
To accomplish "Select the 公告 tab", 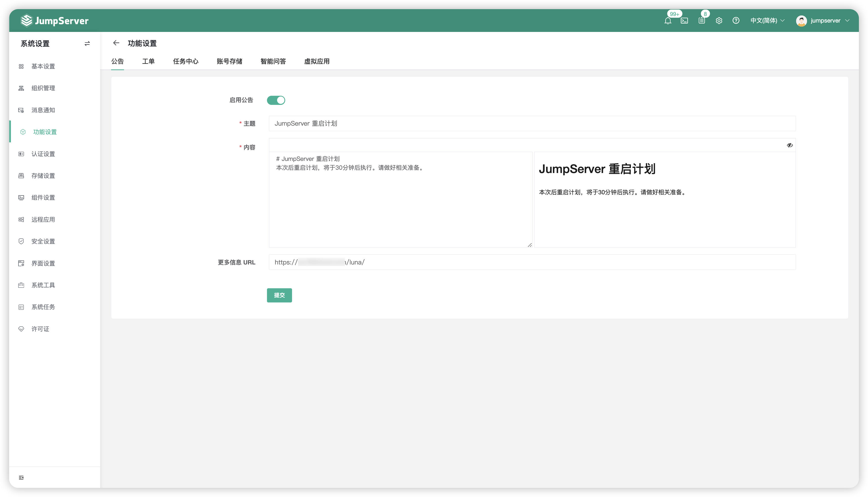I will (x=118, y=62).
